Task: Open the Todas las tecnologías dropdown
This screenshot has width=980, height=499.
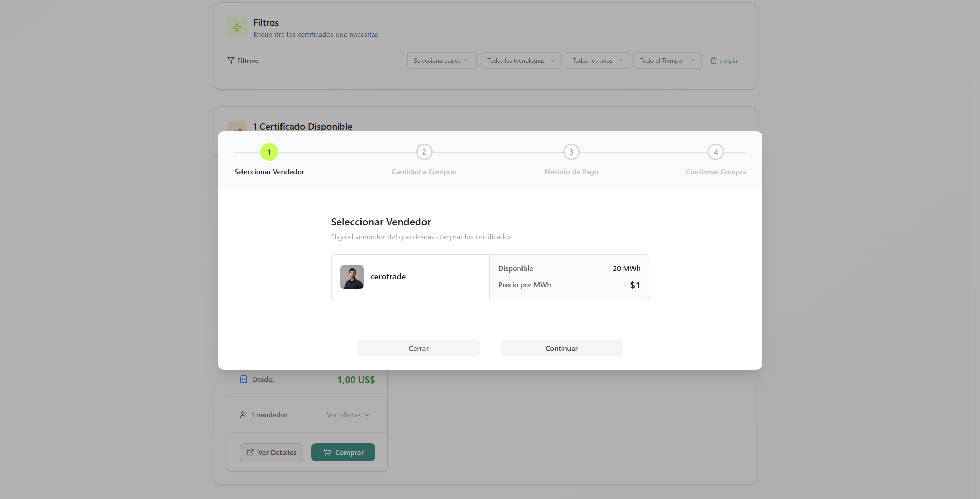Action: [x=520, y=60]
